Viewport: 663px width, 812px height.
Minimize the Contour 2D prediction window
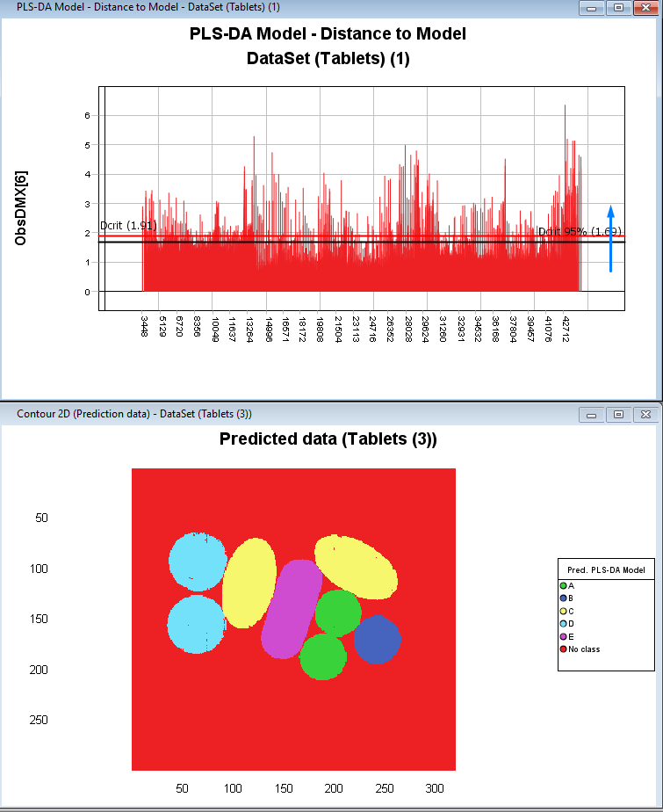(x=592, y=414)
